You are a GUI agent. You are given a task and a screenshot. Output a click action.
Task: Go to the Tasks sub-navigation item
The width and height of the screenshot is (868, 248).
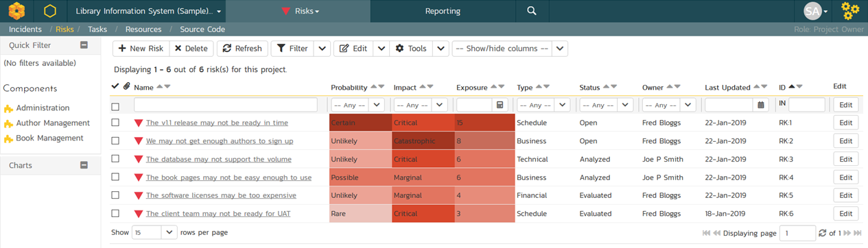point(97,29)
